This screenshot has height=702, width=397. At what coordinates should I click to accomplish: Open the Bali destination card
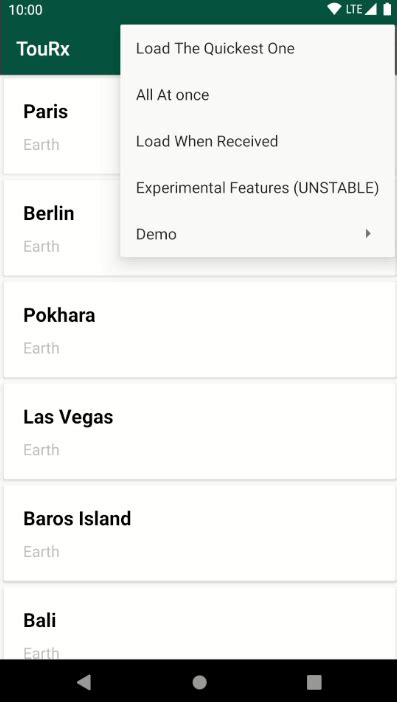point(200,623)
